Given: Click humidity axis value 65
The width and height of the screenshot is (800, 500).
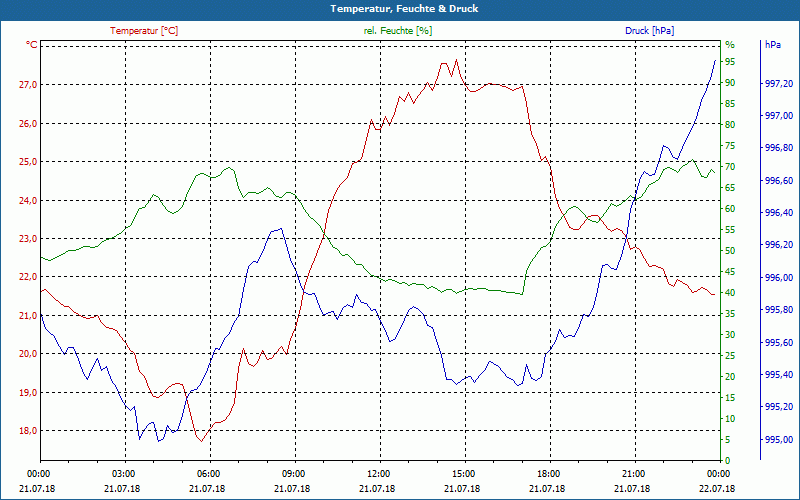Looking at the screenshot, I should (x=730, y=187).
